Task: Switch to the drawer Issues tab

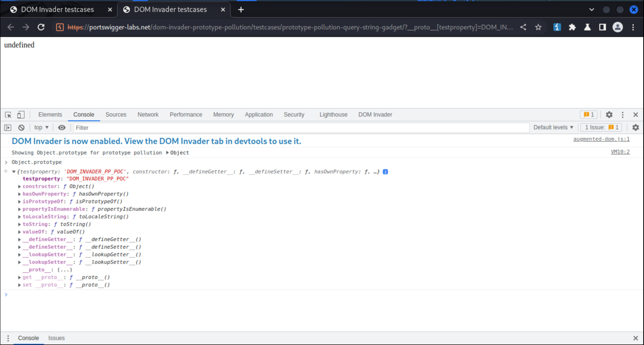Action: tap(57, 338)
